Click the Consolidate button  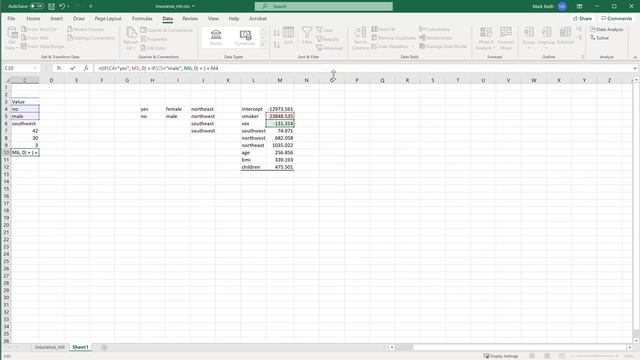point(434,29)
